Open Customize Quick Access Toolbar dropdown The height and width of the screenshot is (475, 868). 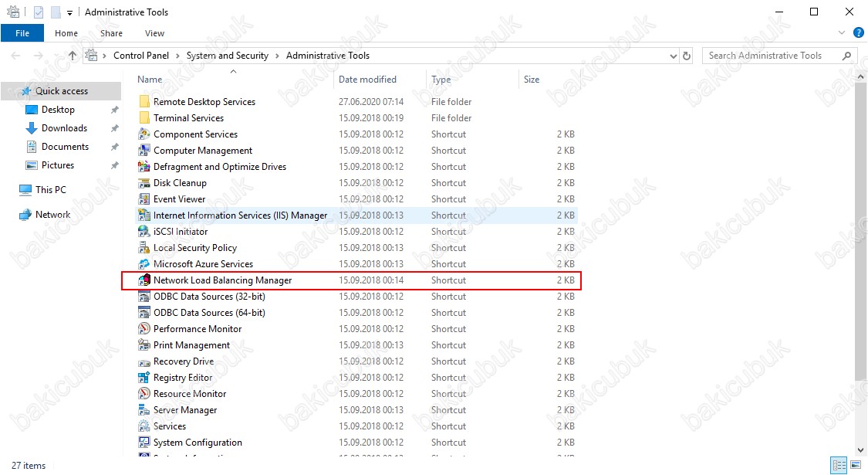(69, 12)
